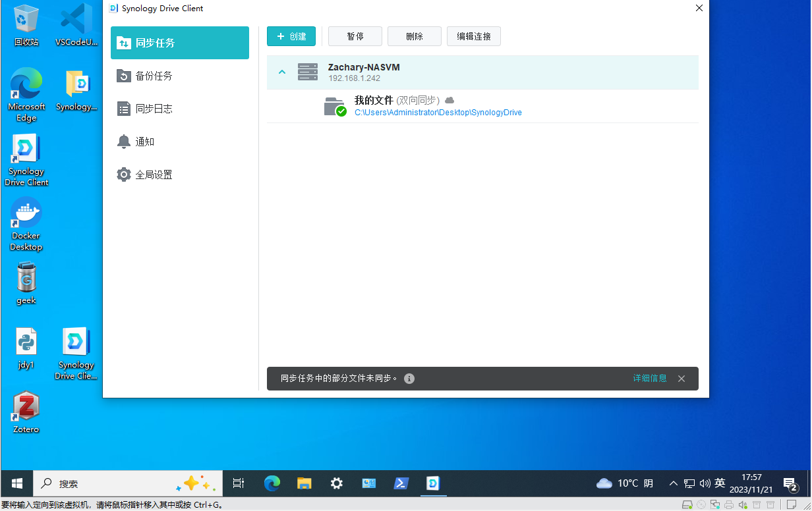Click the cloud icon beside 我的文件
This screenshot has height=511, width=812.
449,100
